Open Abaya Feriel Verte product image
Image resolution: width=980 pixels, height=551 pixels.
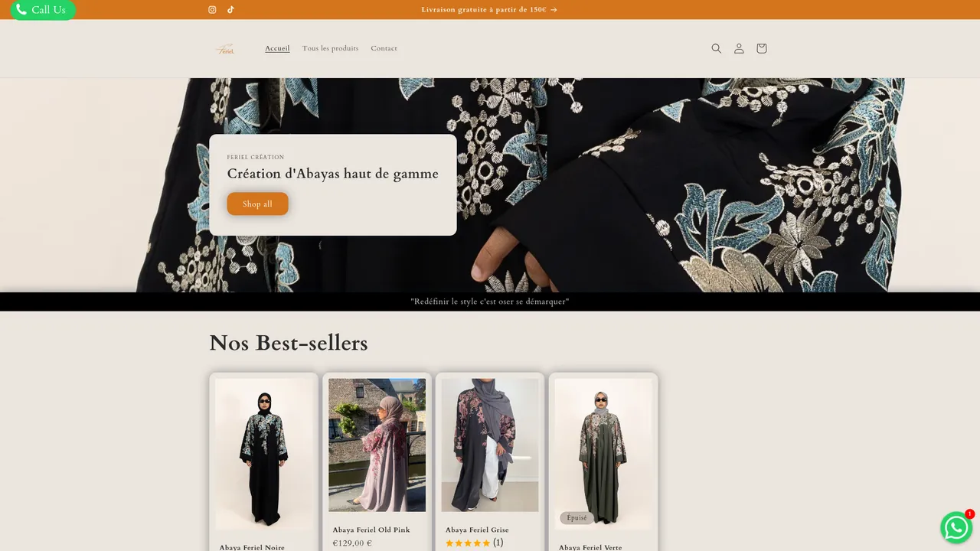[x=603, y=453]
